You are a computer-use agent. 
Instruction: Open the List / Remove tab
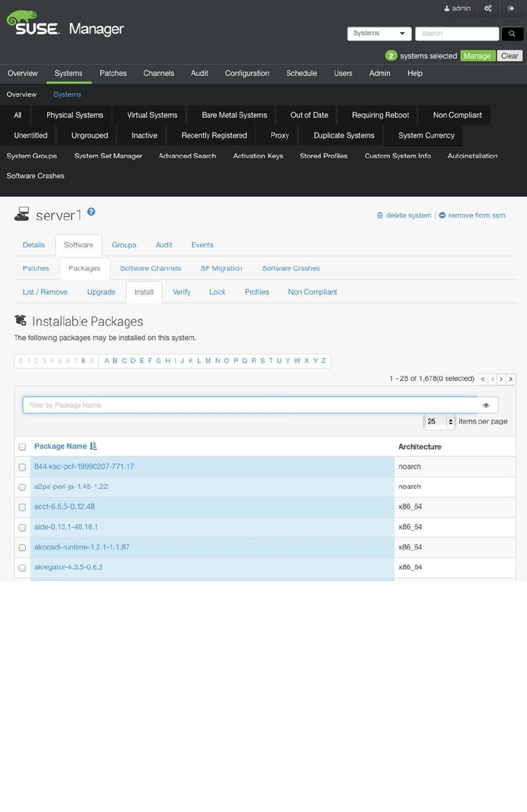pos(45,292)
